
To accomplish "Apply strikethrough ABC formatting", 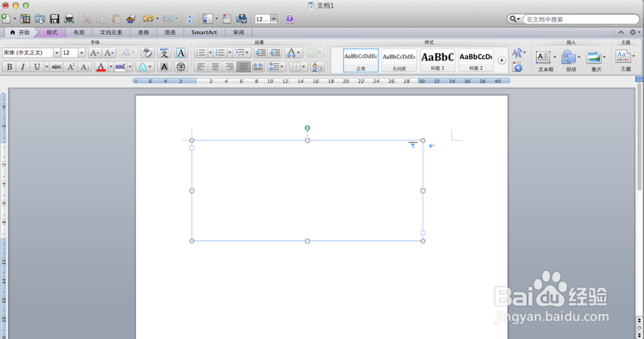I will coord(57,66).
